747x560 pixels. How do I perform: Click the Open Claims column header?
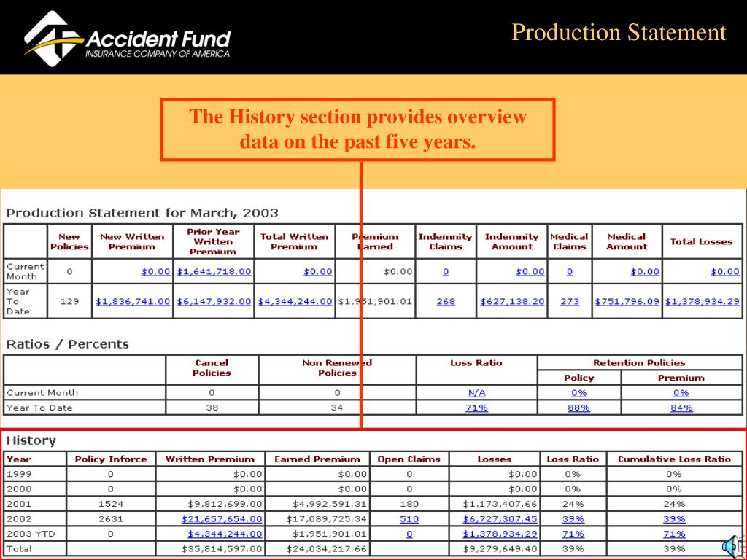click(x=409, y=459)
